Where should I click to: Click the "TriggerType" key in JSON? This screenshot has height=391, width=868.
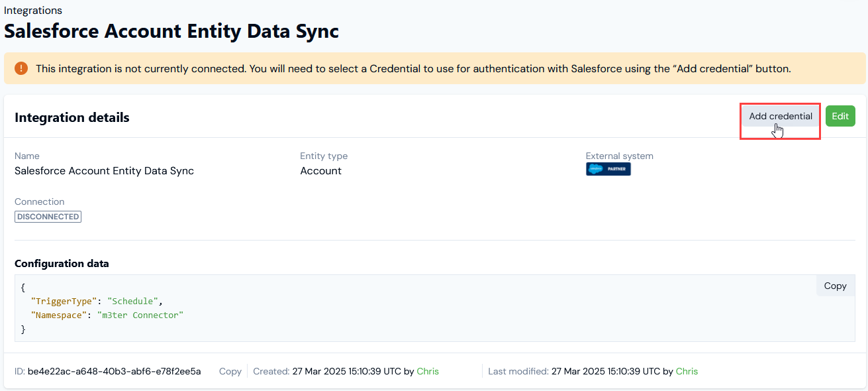(64, 301)
